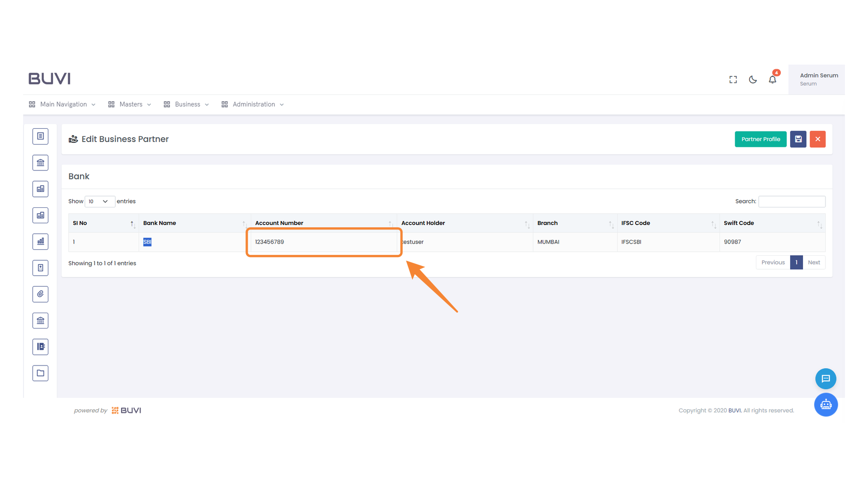Open notifications showing 4 alerts

(772, 79)
